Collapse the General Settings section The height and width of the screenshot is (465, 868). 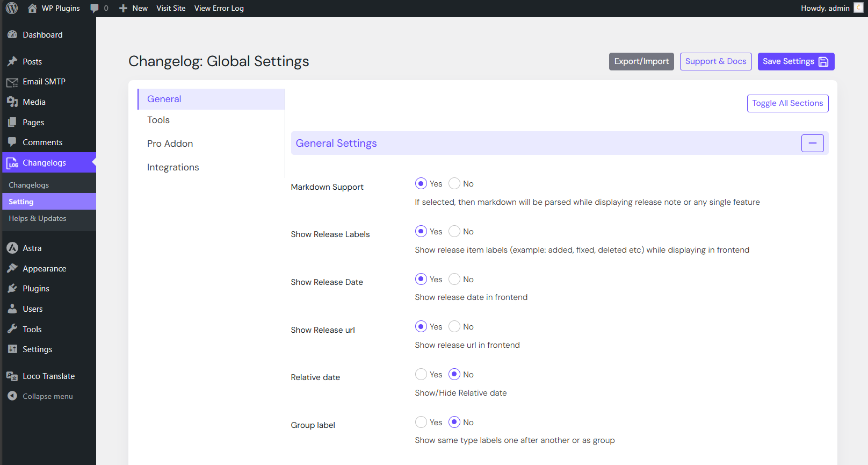812,143
